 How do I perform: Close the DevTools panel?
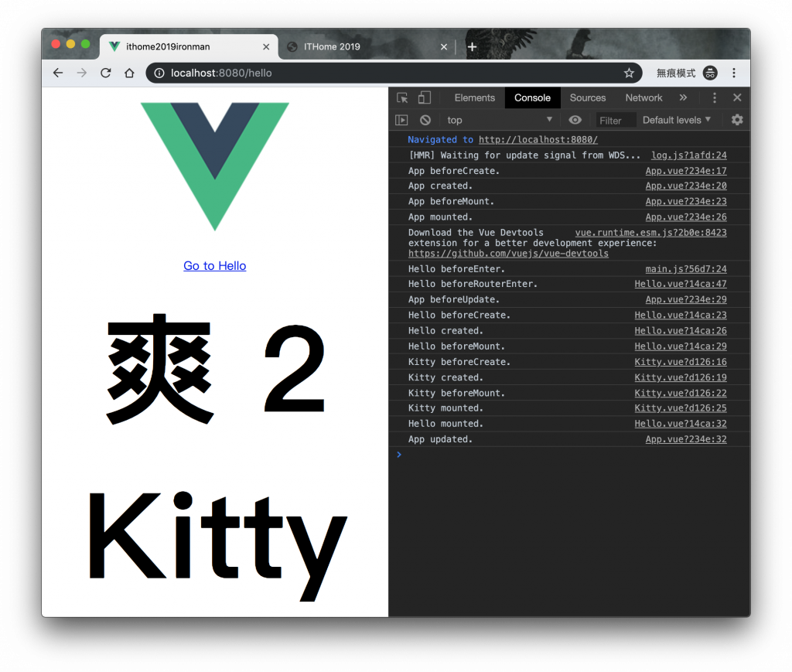[737, 97]
